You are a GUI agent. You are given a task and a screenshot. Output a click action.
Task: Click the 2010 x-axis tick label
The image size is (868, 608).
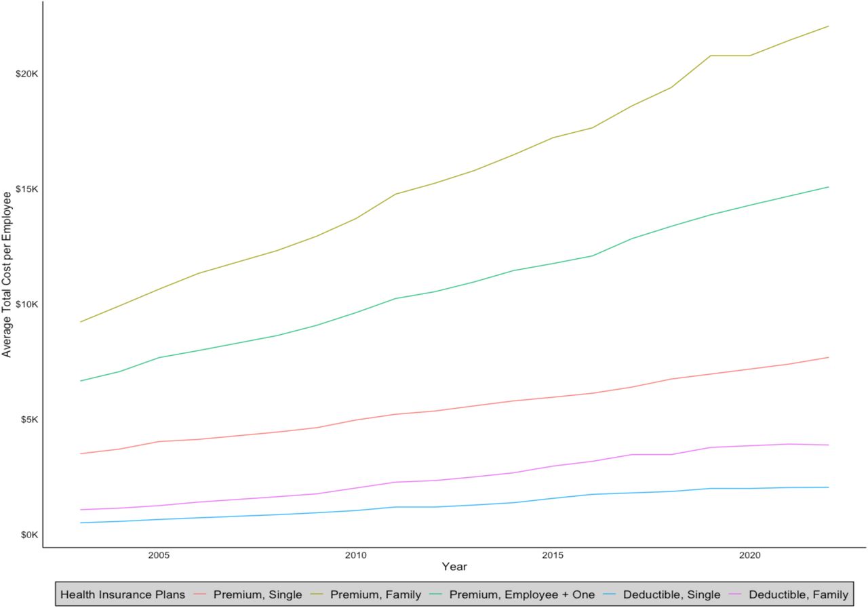pyautogui.click(x=355, y=555)
